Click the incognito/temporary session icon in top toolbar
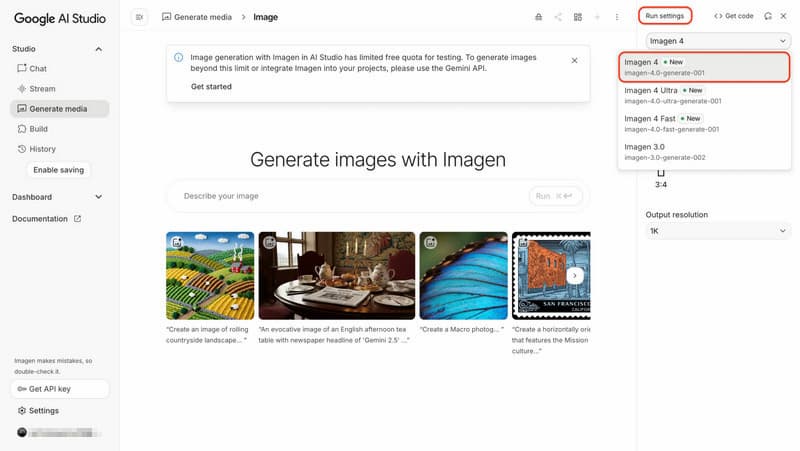 tap(538, 17)
